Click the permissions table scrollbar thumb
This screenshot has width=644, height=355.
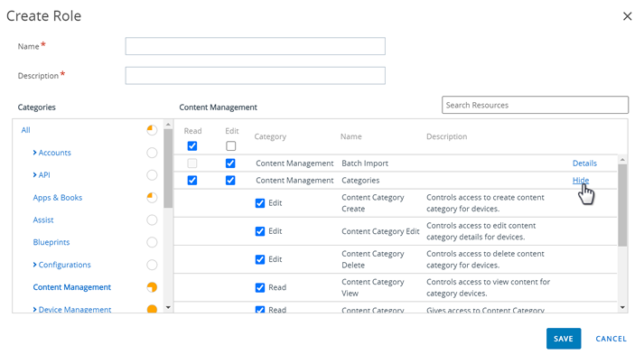tap(622, 205)
